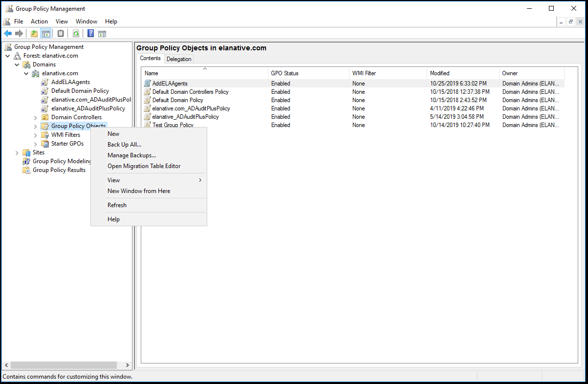Select Default Domain Policy in tree
This screenshot has height=384, width=588.
(x=80, y=91)
